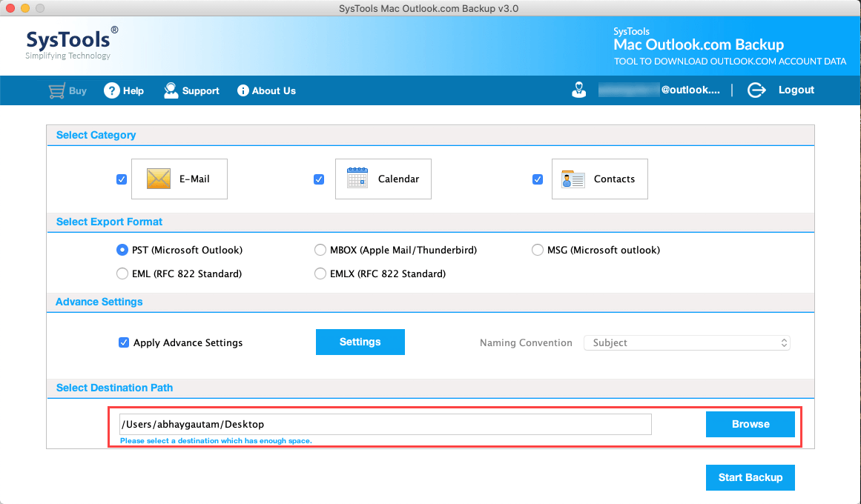Click the Select Destination Path heading
Image resolution: width=861 pixels, height=504 pixels.
115,388
